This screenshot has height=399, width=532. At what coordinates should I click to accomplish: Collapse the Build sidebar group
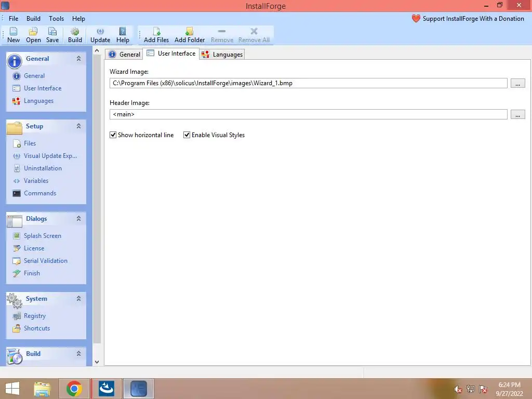(x=79, y=353)
